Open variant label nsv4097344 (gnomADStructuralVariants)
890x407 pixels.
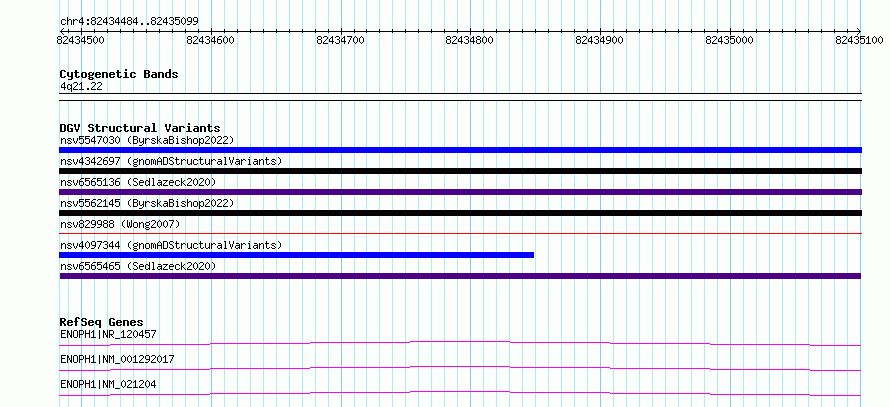tap(171, 245)
